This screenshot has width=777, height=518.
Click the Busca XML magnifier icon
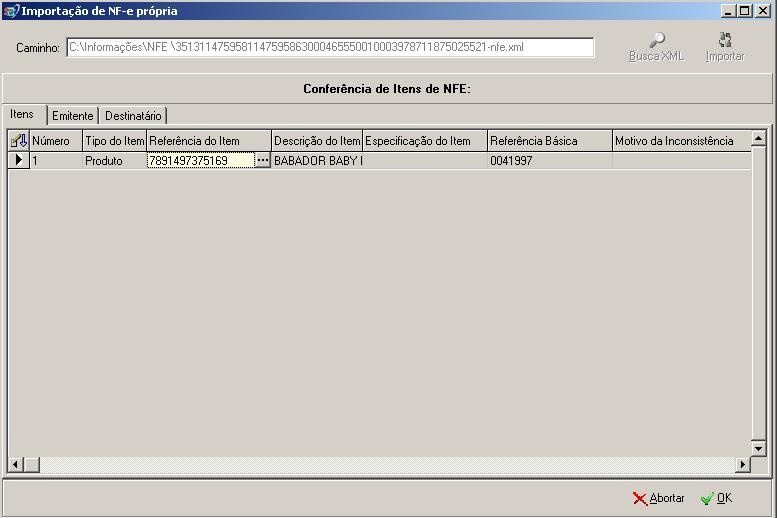pos(657,40)
